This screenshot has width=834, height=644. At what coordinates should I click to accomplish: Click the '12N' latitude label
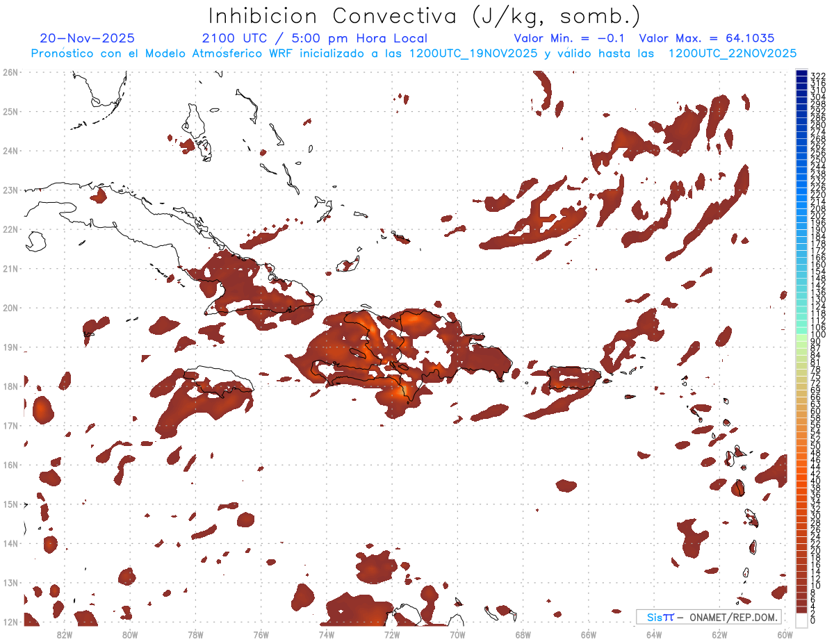pyautogui.click(x=10, y=622)
